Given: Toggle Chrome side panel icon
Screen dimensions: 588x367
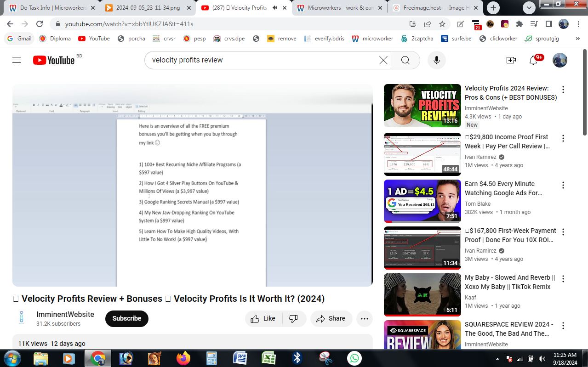Looking at the screenshot, I should (548, 24).
